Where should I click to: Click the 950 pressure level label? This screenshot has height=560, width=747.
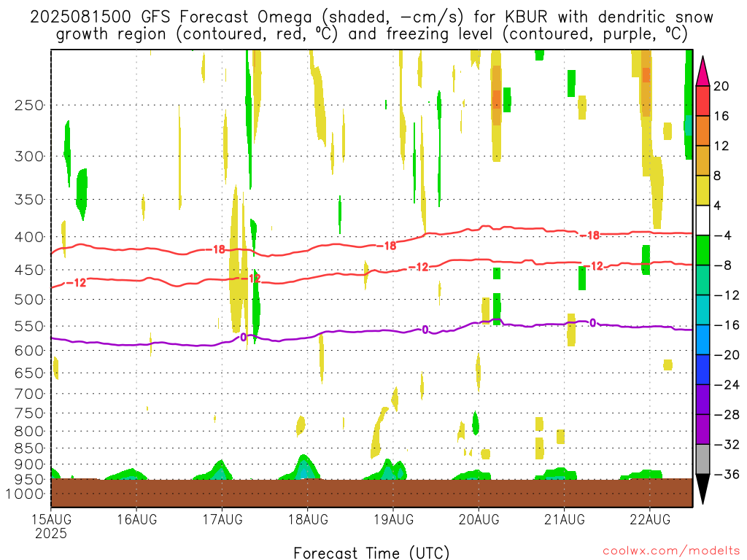29,480
